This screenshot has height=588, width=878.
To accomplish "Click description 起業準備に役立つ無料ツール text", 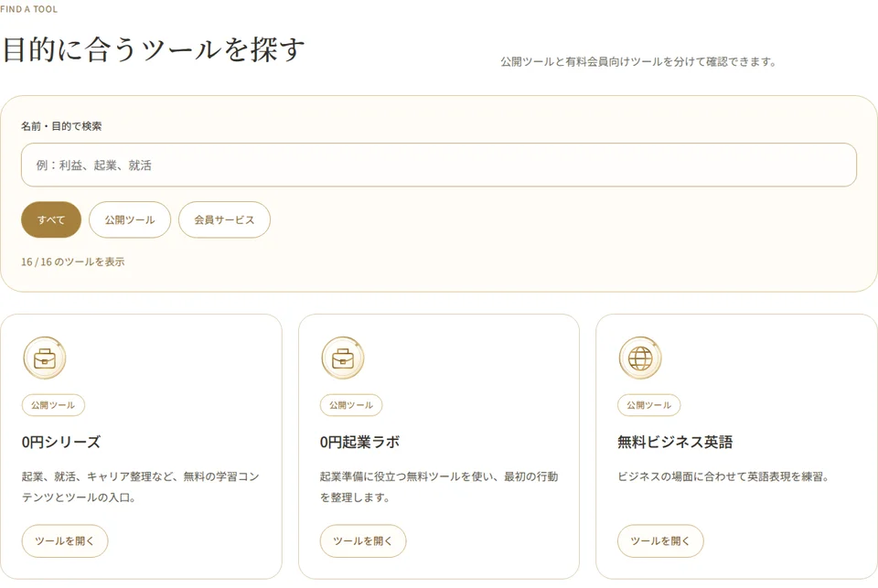I will click(439, 486).
